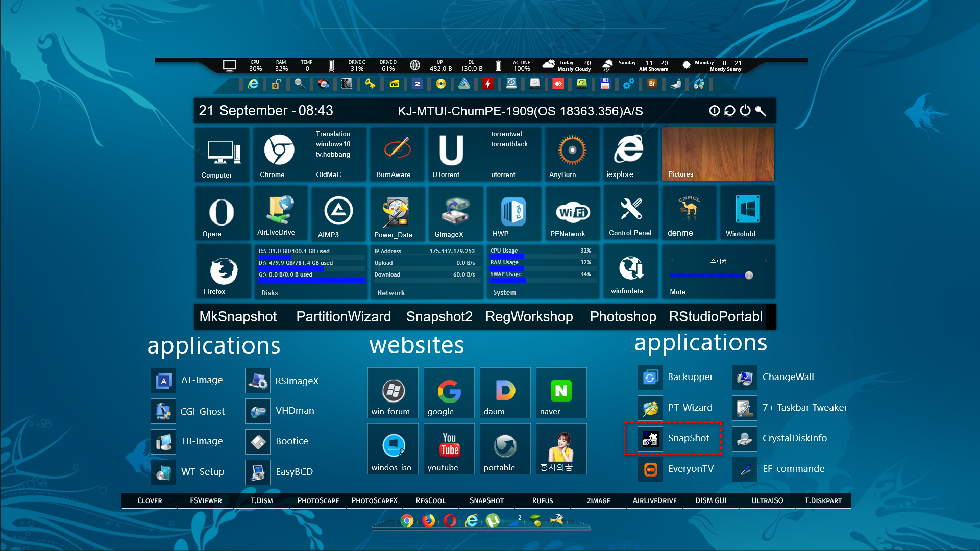Click the power shutdown icon in header

click(745, 111)
